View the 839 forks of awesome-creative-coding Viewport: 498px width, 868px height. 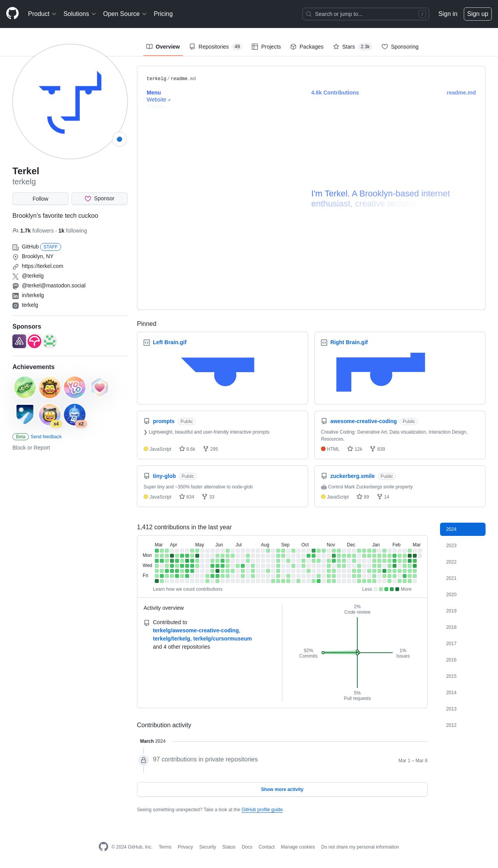[x=377, y=449]
